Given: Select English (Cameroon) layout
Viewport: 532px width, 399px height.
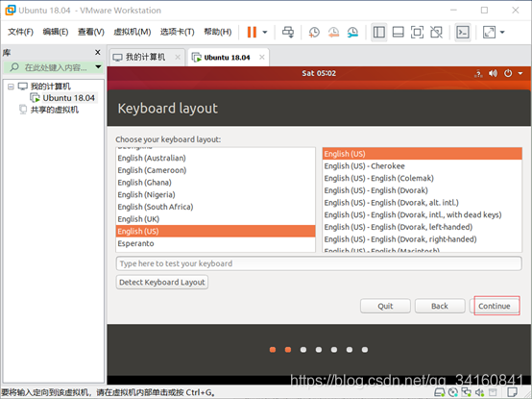Looking at the screenshot, I should pyautogui.click(x=215, y=170).
